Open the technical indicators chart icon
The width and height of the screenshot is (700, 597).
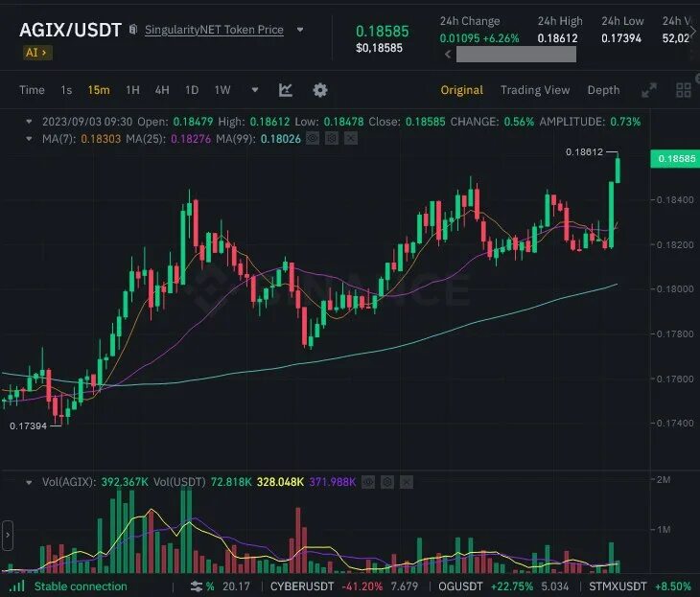point(286,90)
